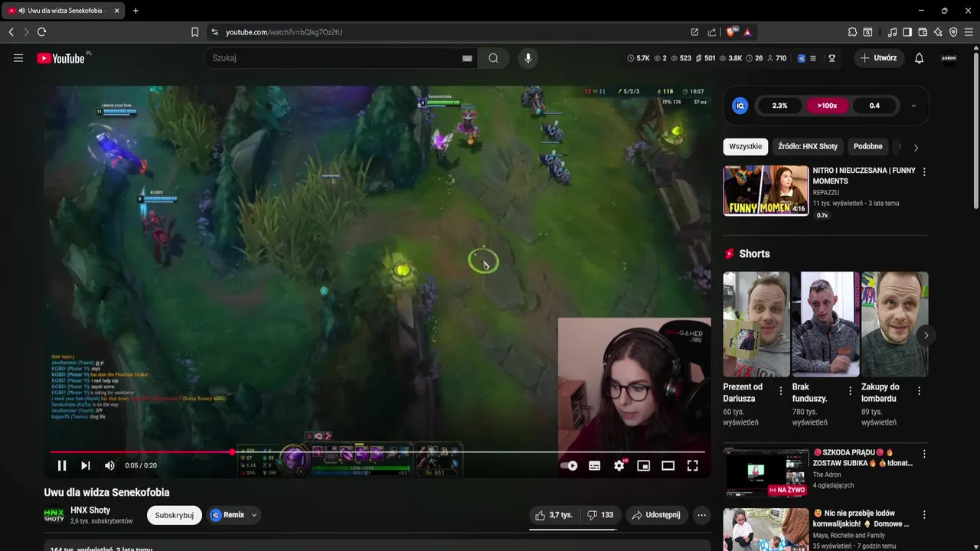Open options for NITRO I NIEUCZESANA video

(924, 172)
